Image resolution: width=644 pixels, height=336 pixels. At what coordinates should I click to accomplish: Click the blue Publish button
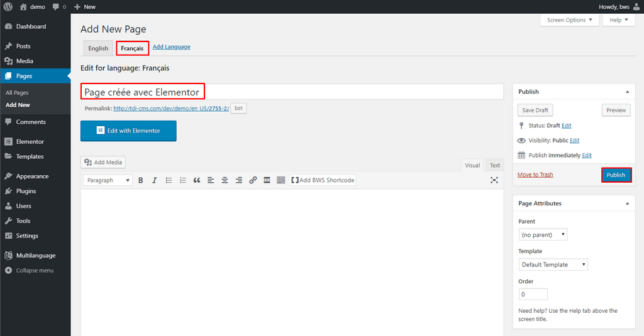(616, 175)
